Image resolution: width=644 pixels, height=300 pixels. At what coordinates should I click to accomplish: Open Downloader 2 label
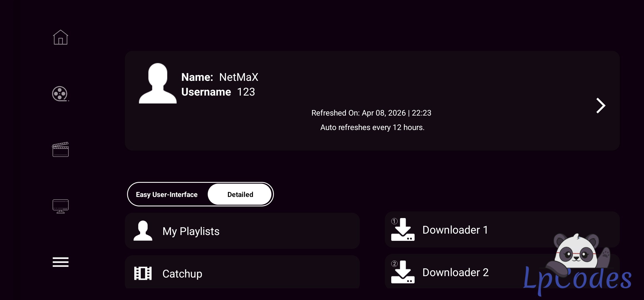(455, 272)
